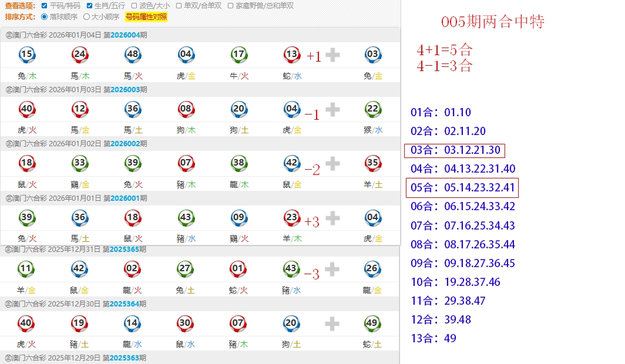Click red ball 23 in draw 2026001
625x364 pixels.
click(292, 218)
